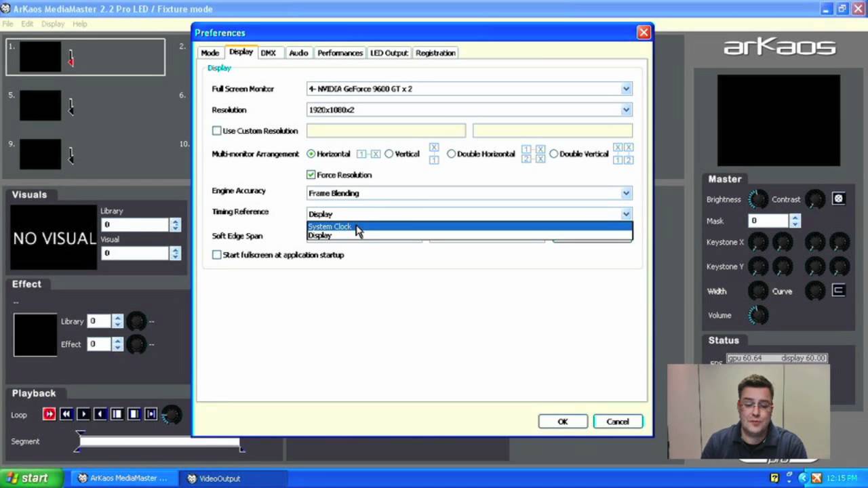Choose System Clock timing option
This screenshot has width=868, height=488.
[469, 226]
